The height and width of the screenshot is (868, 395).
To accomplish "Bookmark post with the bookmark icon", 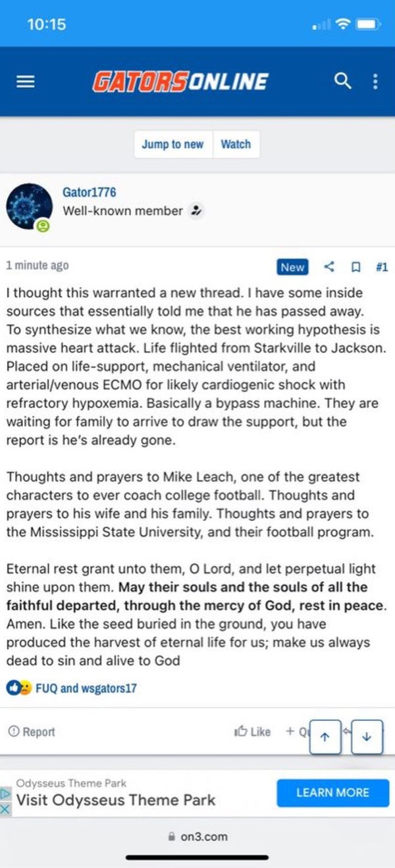I will tap(355, 267).
